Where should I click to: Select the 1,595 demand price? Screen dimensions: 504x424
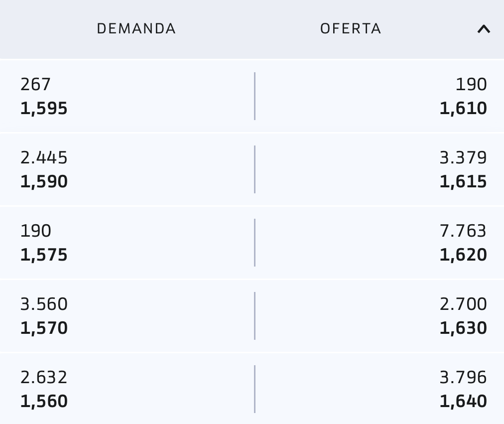click(44, 109)
